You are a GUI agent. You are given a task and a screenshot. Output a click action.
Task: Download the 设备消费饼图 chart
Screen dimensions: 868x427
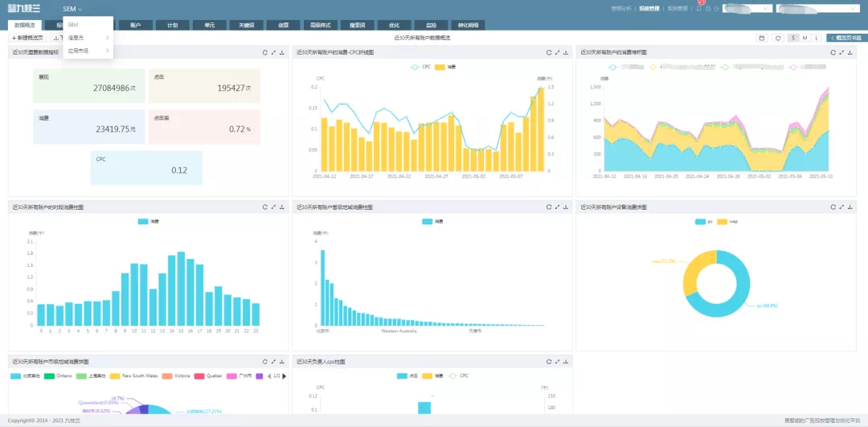(850, 207)
